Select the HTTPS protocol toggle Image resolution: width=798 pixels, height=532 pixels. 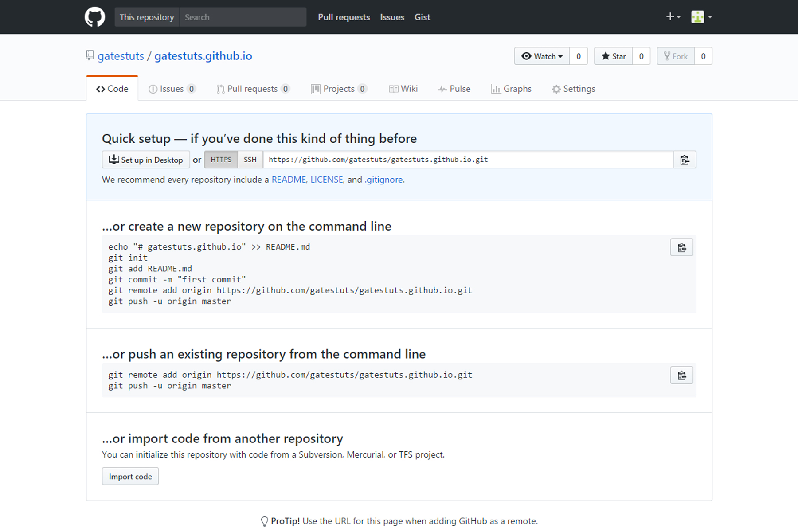point(221,160)
